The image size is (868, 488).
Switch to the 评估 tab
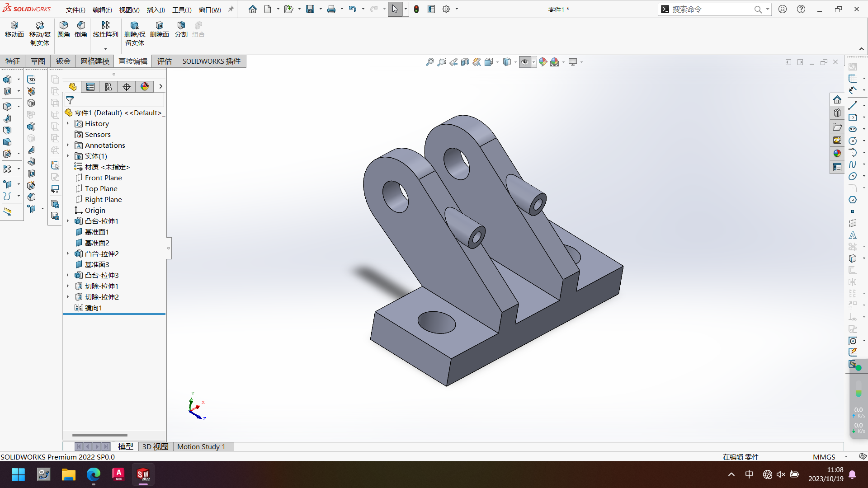(x=165, y=61)
